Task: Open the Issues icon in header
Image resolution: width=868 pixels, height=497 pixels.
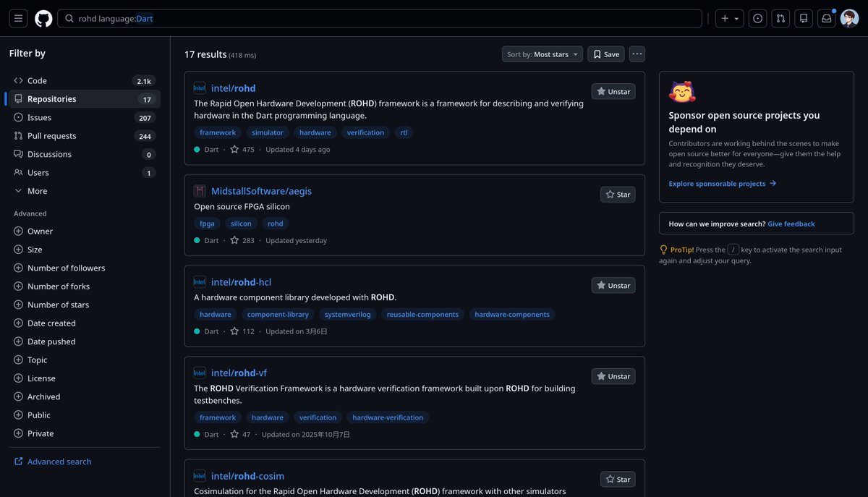Action: [x=757, y=18]
